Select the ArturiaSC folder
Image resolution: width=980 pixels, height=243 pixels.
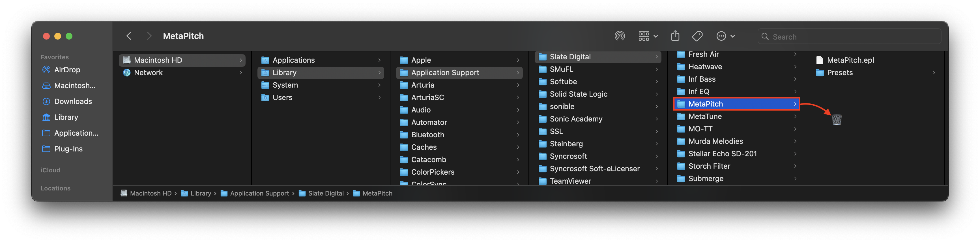pos(459,97)
